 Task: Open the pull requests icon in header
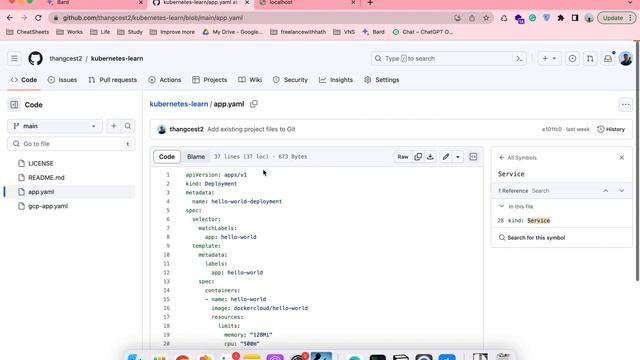pyautogui.click(x=590, y=59)
